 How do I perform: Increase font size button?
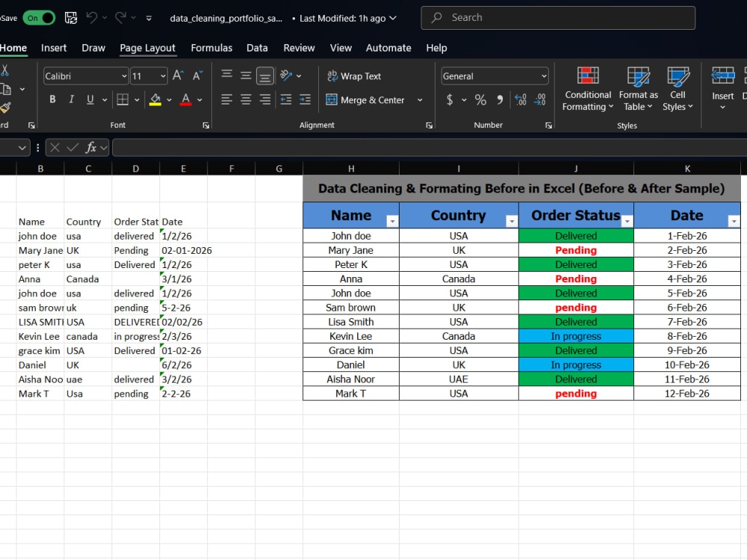coord(178,75)
